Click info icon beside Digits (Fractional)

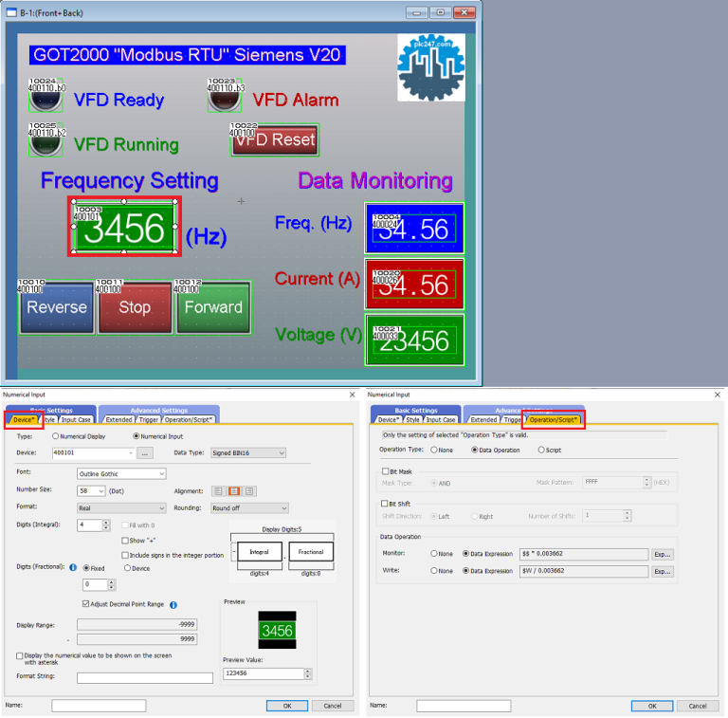coord(73,567)
